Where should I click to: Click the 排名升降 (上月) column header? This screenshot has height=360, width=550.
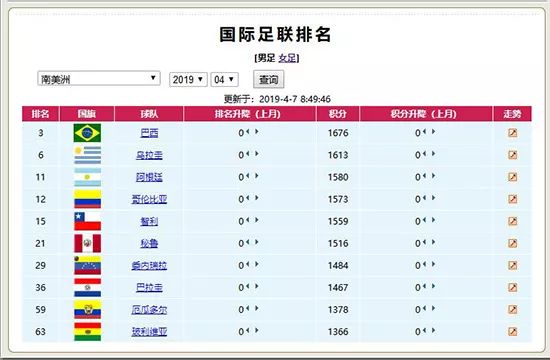pos(249,114)
